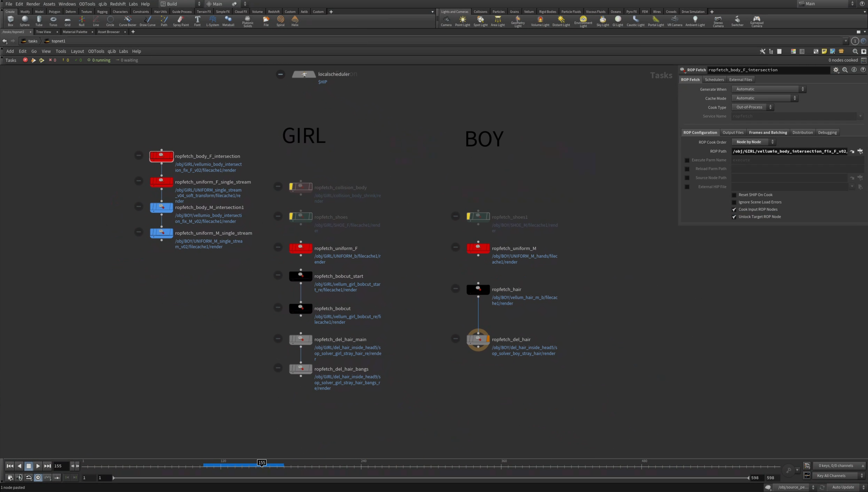
Task: Open ROP Cook Order dropdown
Action: point(753,142)
